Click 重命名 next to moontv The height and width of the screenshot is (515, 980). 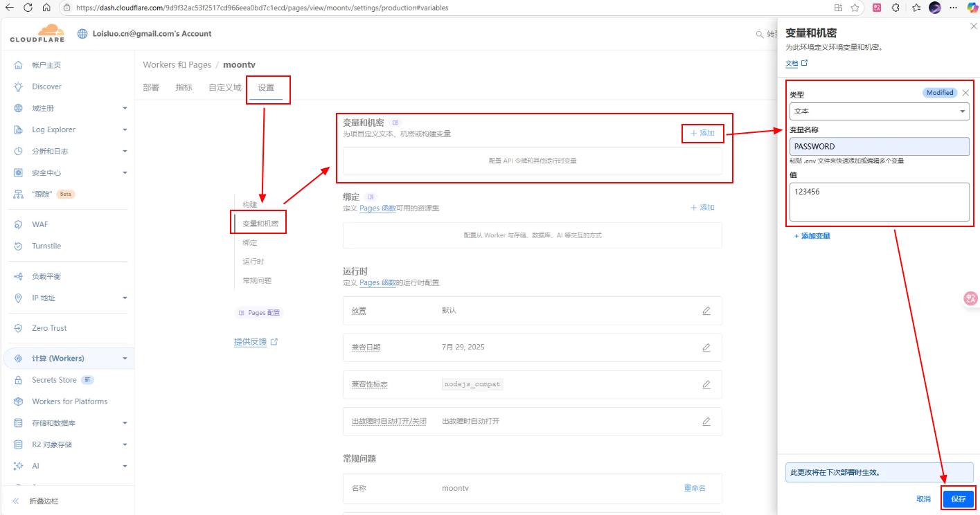click(x=695, y=488)
